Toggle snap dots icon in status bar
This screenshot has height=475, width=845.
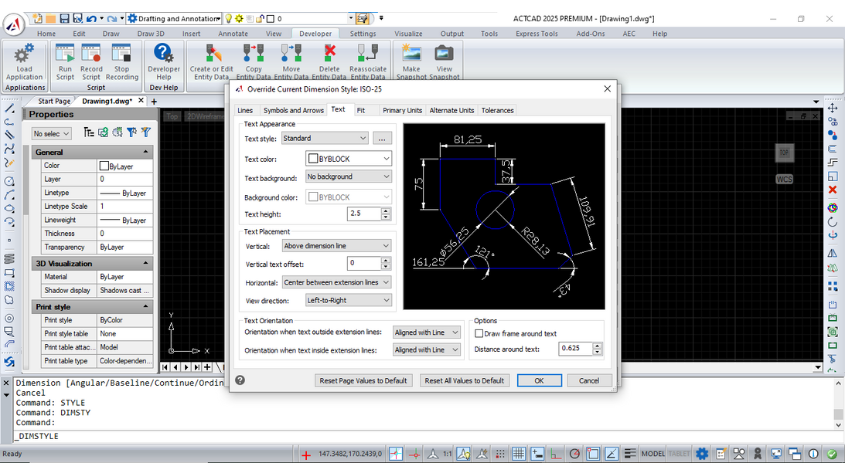coord(500,454)
